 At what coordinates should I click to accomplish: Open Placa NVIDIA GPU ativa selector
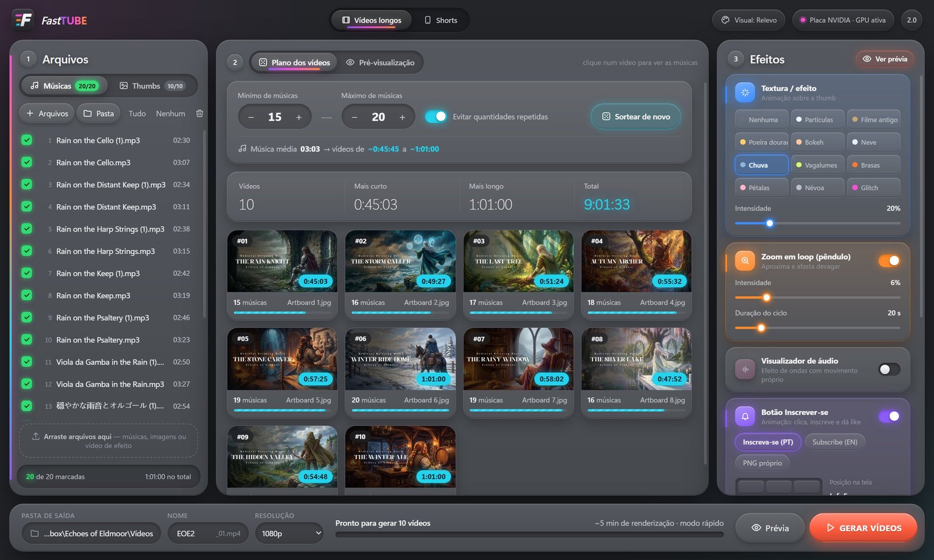tap(842, 20)
